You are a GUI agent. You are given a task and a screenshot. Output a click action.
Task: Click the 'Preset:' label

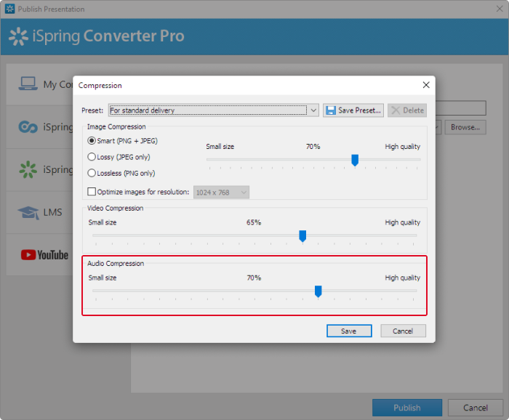92,110
